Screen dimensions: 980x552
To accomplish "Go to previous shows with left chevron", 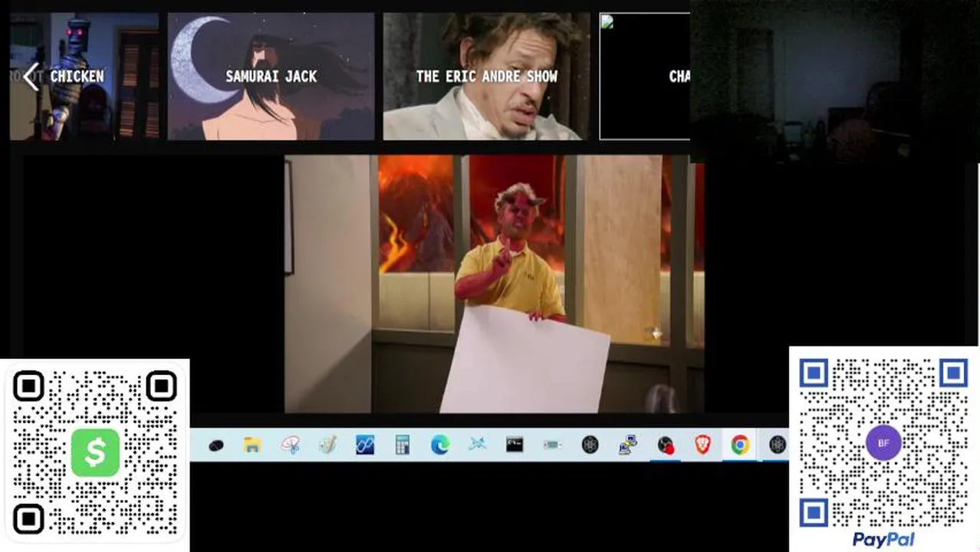I will point(31,77).
